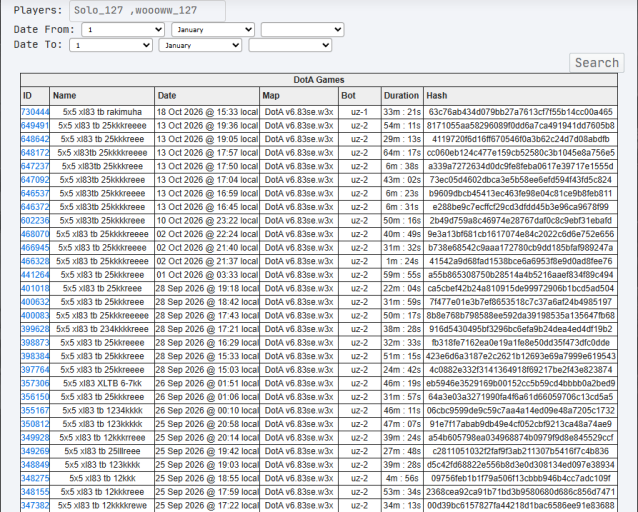This screenshot has width=638, height=512.
Task: Open game ID 398873
Action: click(35, 343)
